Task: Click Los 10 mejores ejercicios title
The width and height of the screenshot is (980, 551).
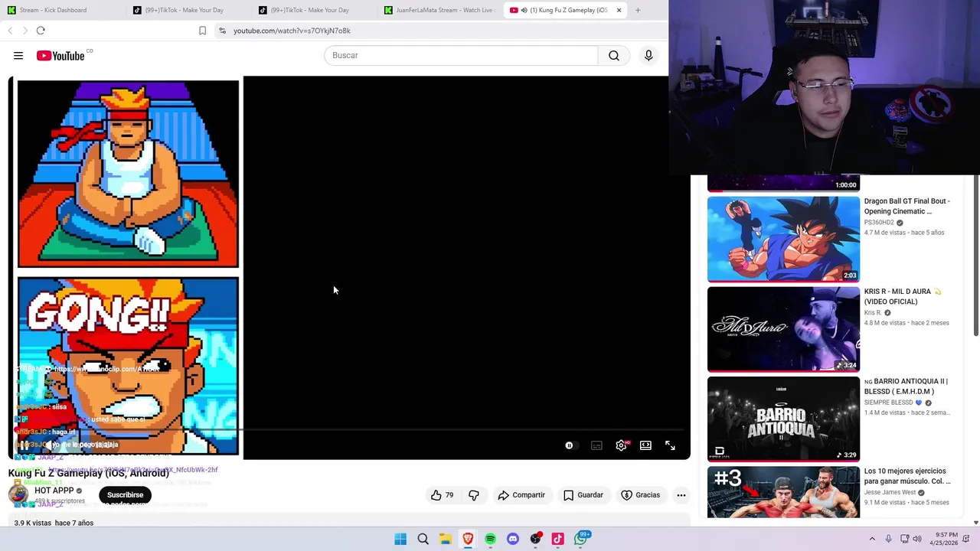Action: [x=907, y=476]
